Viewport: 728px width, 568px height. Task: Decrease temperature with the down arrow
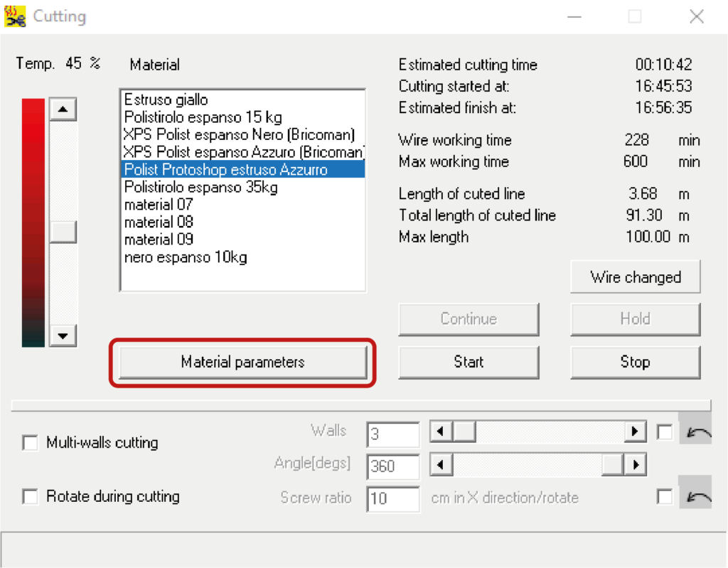click(x=63, y=335)
